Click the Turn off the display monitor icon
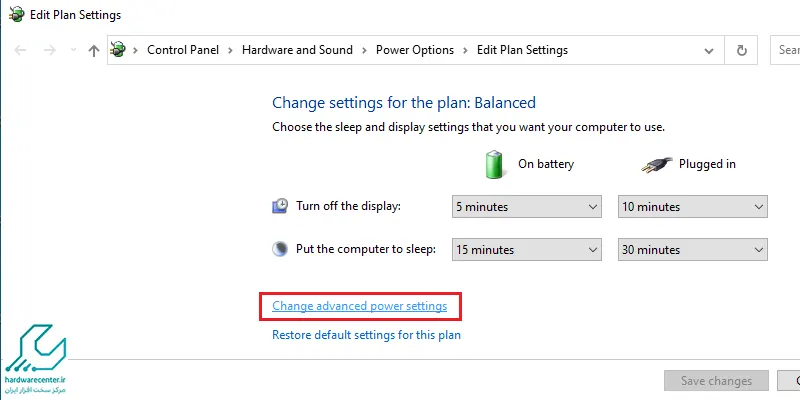 [280, 206]
